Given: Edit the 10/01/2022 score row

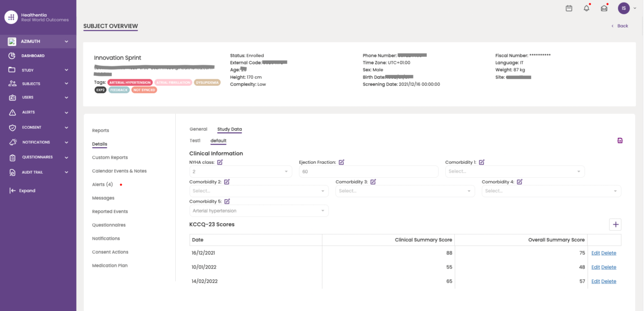Looking at the screenshot, I should pos(595,268).
